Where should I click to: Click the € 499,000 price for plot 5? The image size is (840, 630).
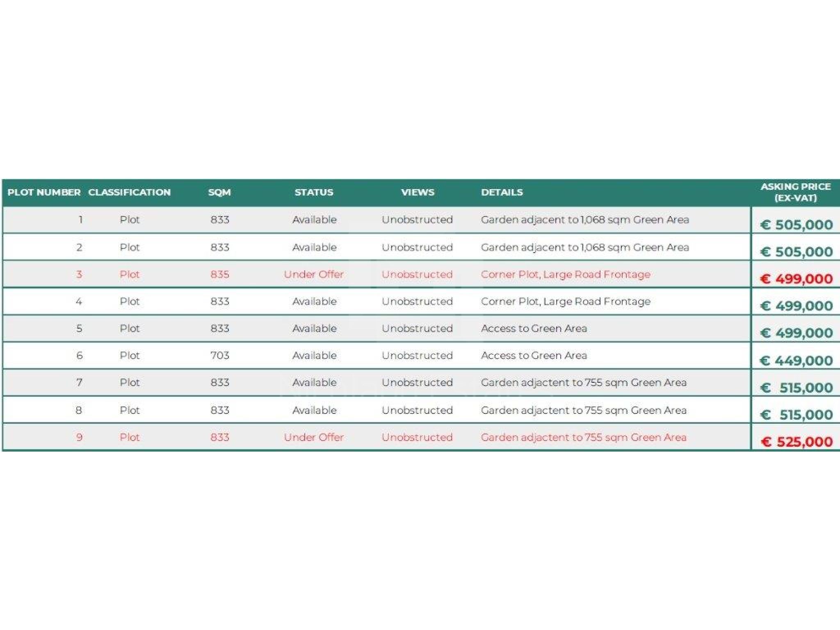click(x=797, y=333)
